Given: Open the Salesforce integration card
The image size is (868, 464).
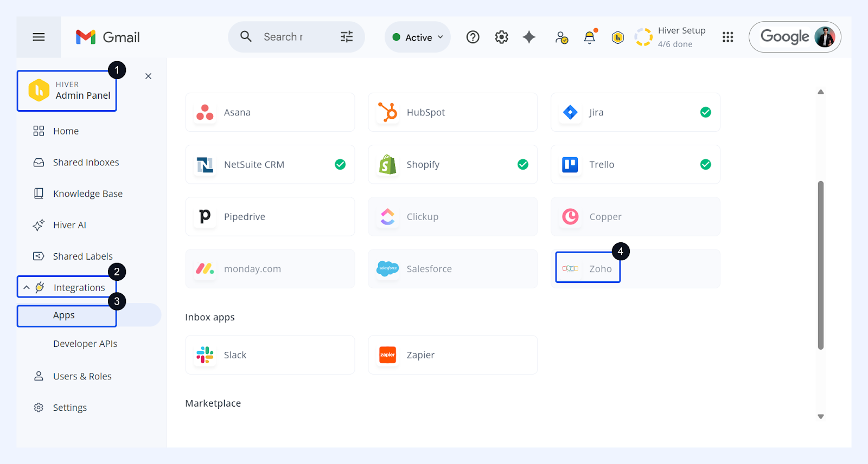Looking at the screenshot, I should (453, 269).
